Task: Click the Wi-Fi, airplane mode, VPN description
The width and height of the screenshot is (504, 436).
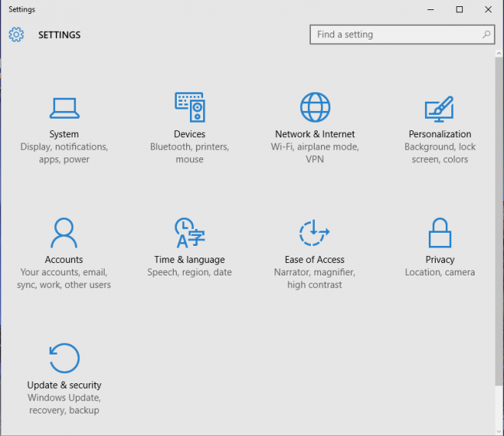Action: click(315, 153)
